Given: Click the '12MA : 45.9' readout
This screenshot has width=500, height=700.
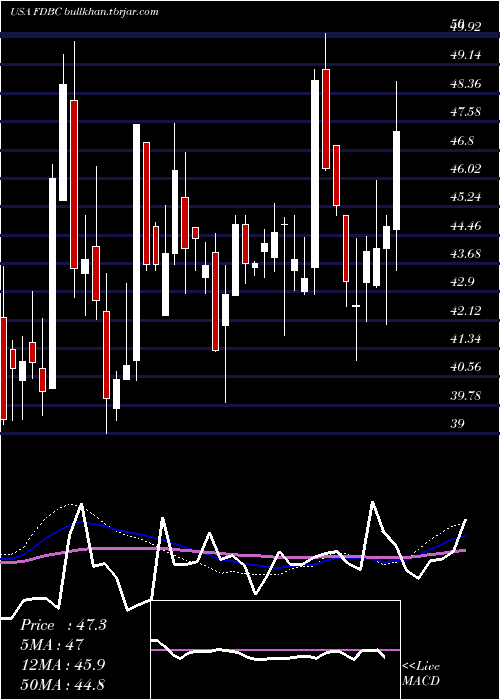Looking at the screenshot, I should click(x=62, y=664).
